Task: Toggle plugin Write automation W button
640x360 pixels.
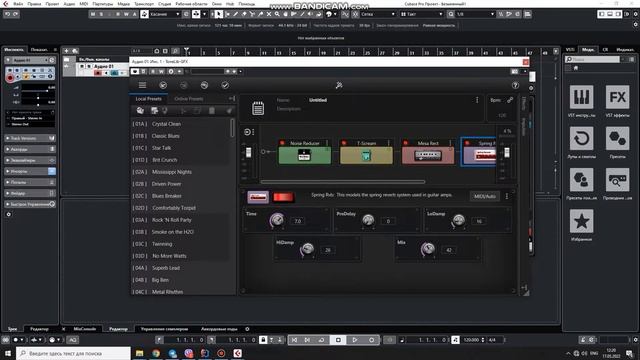Action: tap(161, 71)
